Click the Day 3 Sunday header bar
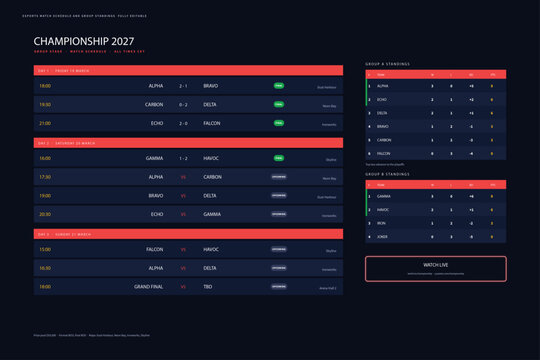Viewport: 540px width, 360px height. (x=188, y=234)
